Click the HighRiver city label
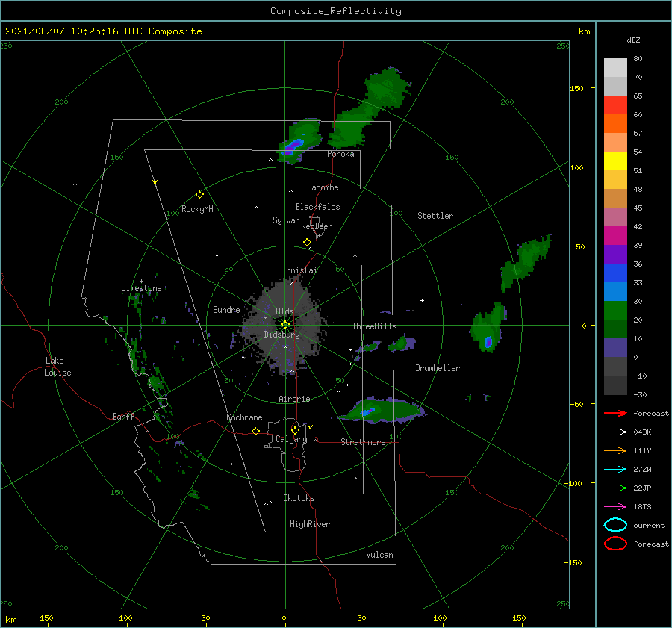Screen dimensions: 672x628 (310, 524)
